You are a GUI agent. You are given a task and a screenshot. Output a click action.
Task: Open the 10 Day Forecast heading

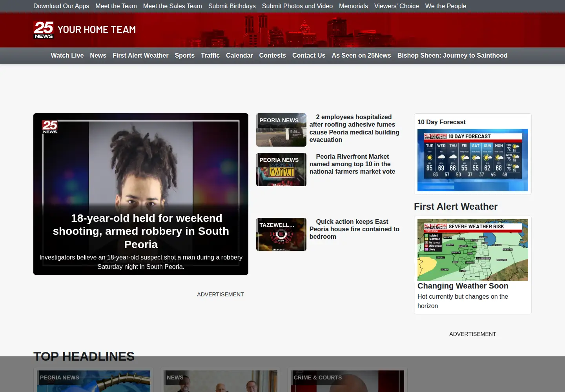pyautogui.click(x=441, y=122)
